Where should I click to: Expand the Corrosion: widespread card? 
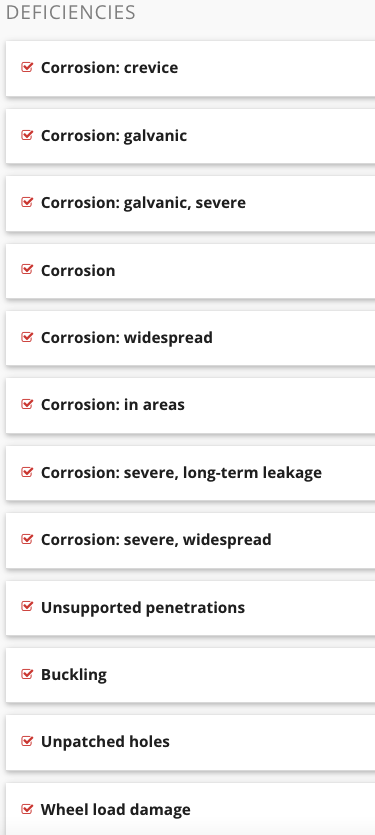(x=191, y=338)
